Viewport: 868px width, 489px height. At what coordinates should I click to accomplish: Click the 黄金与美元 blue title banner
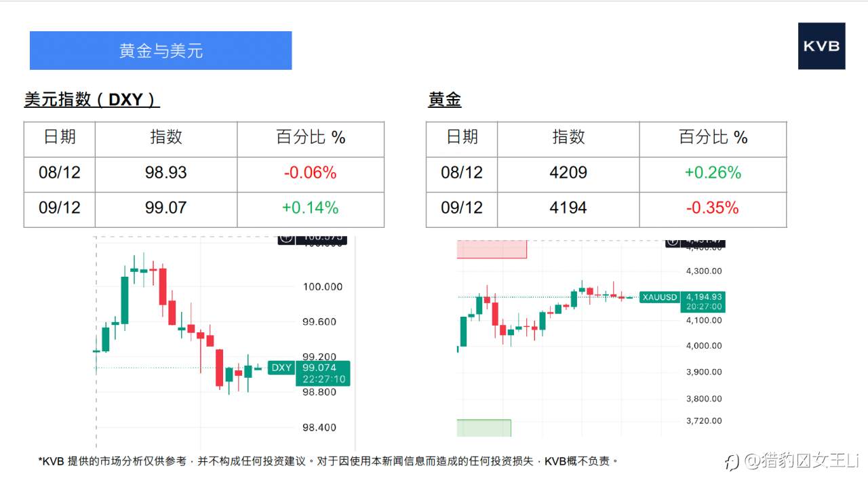point(161,51)
